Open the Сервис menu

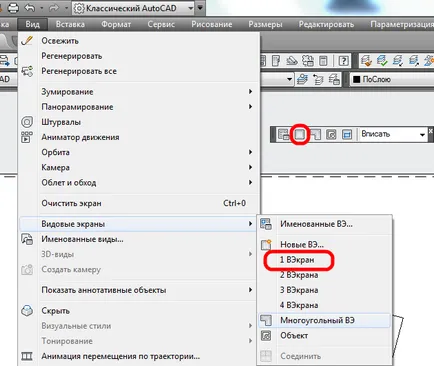161,24
